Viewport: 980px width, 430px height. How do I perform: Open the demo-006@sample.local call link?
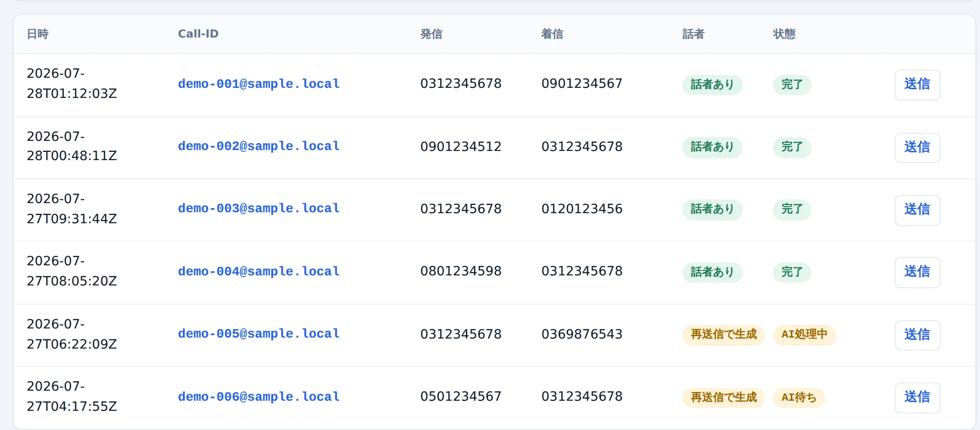[259, 397]
